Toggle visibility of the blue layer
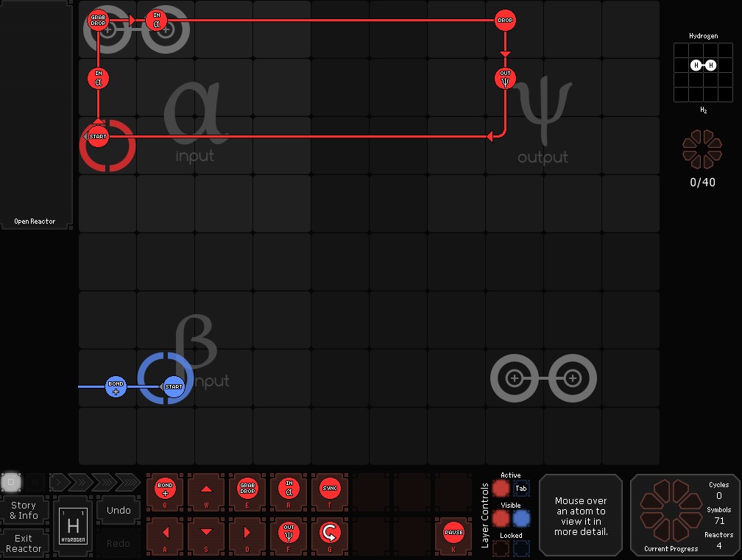Viewport: 742px width, 560px height. pyautogui.click(x=521, y=519)
